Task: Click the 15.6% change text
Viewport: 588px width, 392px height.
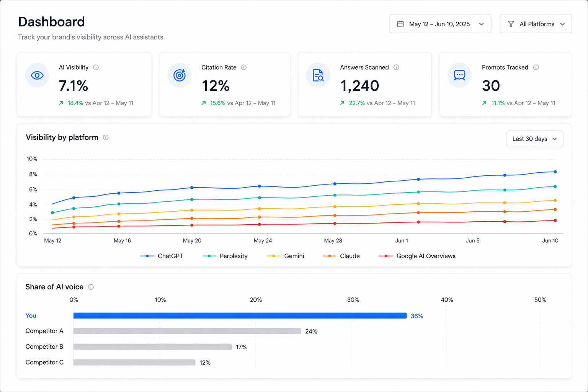Action: click(x=218, y=103)
